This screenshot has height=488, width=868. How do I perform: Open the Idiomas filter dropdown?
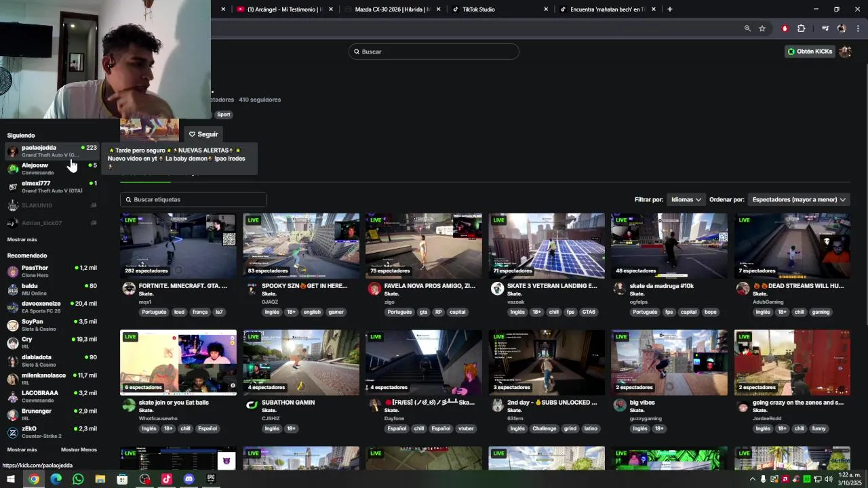click(686, 200)
